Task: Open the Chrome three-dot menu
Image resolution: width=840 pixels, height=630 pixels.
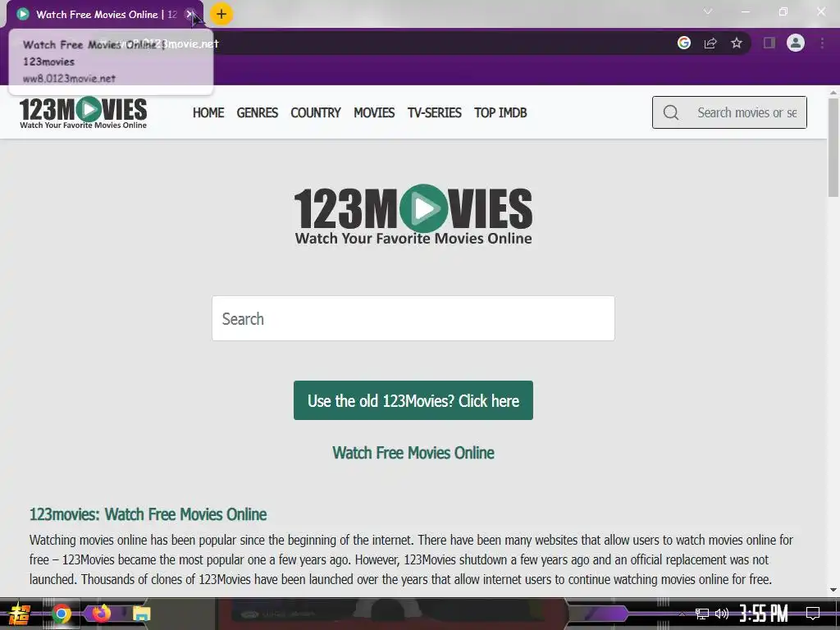Action: [822, 43]
